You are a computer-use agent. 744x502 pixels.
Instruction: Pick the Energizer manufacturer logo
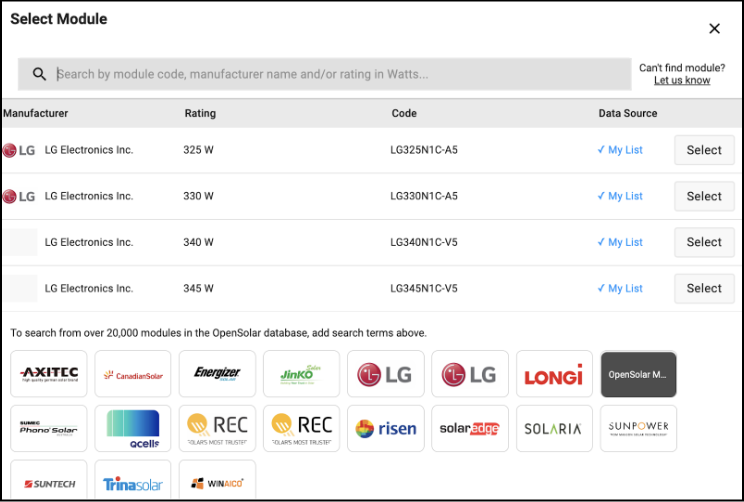point(217,374)
